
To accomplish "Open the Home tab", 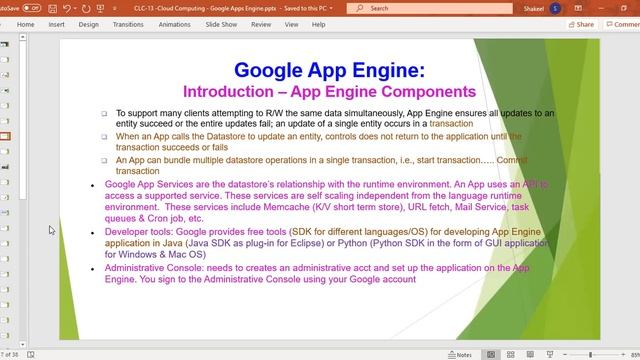I will [25, 24].
